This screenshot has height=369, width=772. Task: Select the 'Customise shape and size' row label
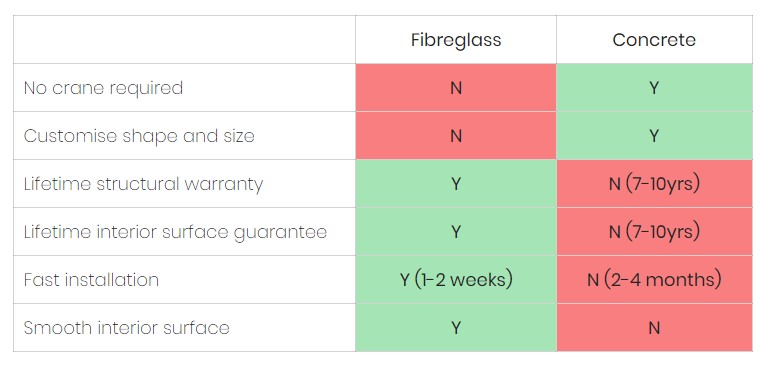[139, 135]
